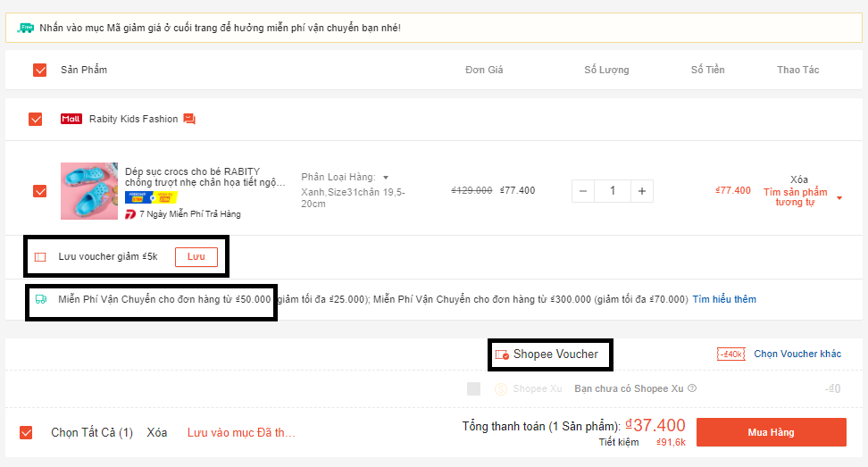Open chat with Rabity Kids Fashion shop

coord(189,119)
